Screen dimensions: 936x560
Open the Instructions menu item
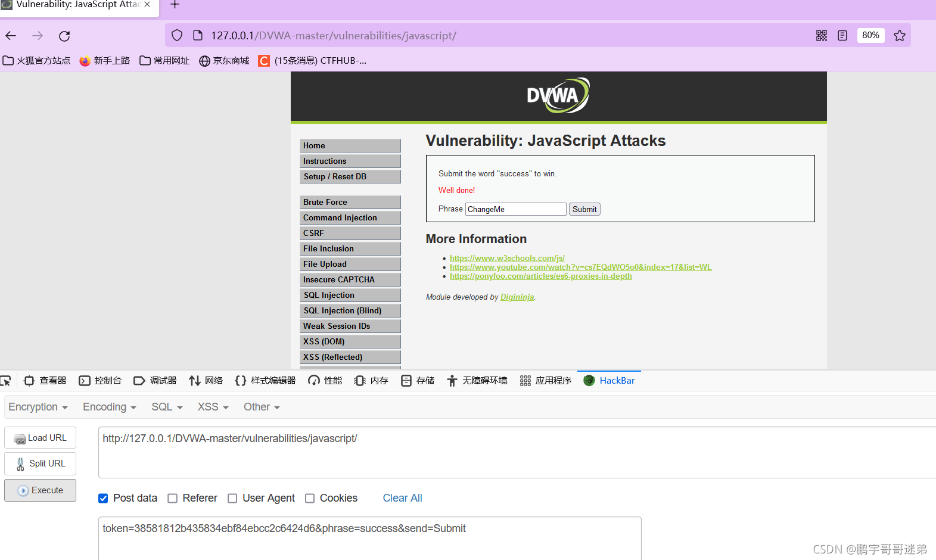click(x=350, y=161)
